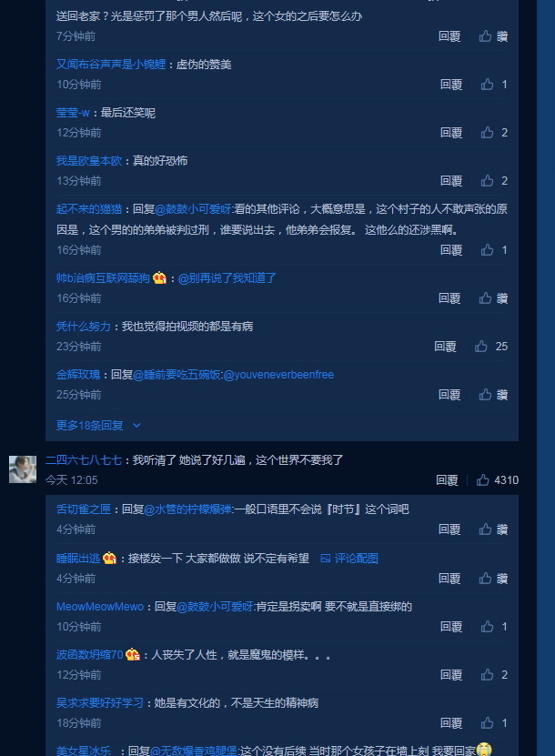Open the @水管的柠檬爆弹 mention link
Screen dimensions: 555x756
pyautogui.click(x=188, y=509)
